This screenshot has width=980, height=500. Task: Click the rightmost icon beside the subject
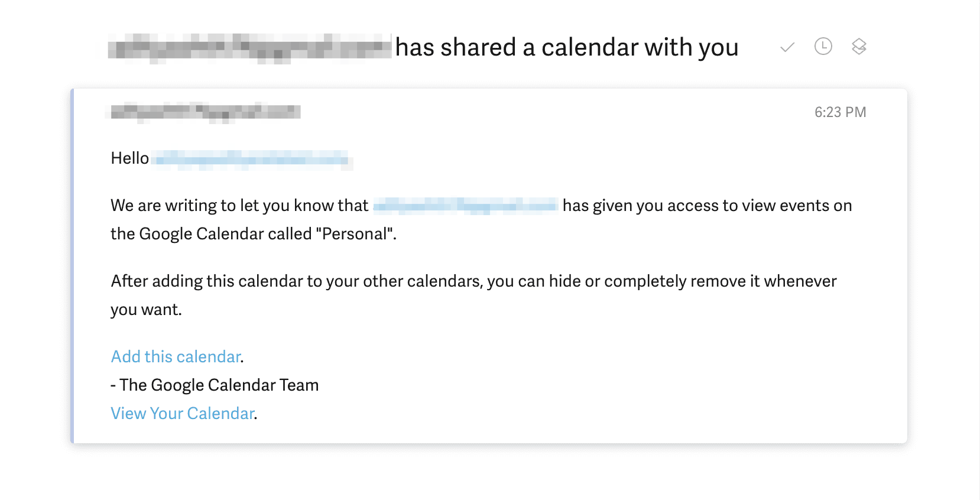pyautogui.click(x=859, y=47)
